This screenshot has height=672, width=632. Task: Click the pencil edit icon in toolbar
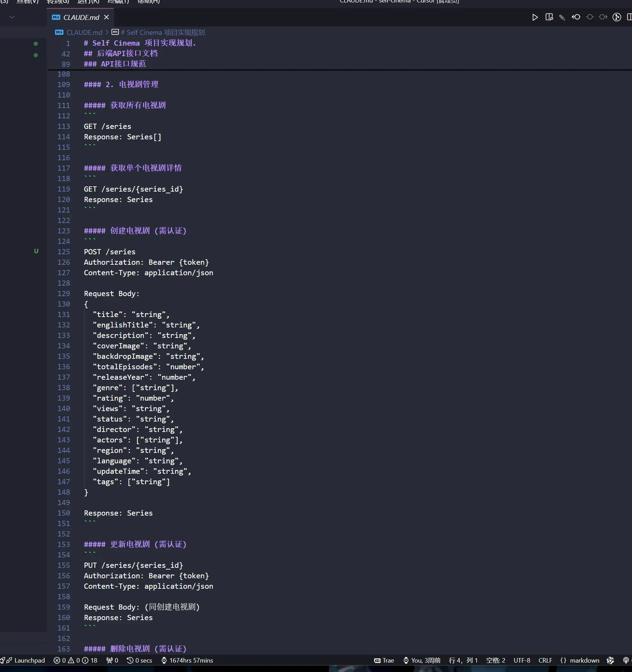coord(562,17)
